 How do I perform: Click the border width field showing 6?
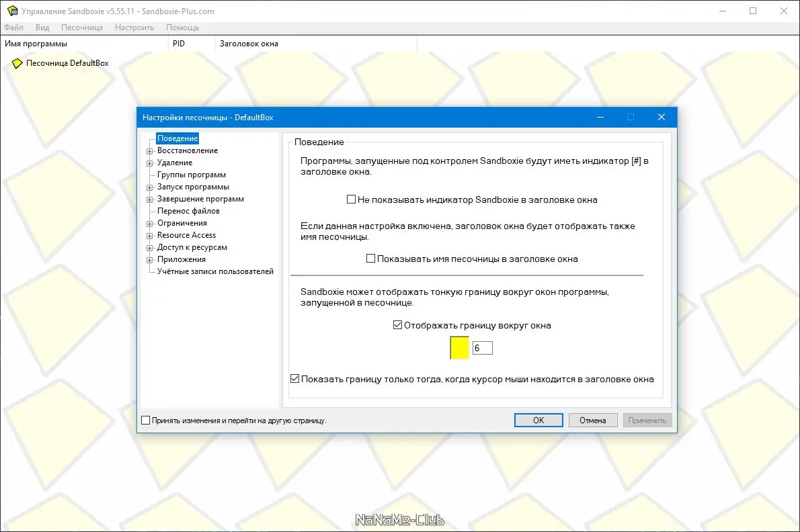pyautogui.click(x=482, y=348)
